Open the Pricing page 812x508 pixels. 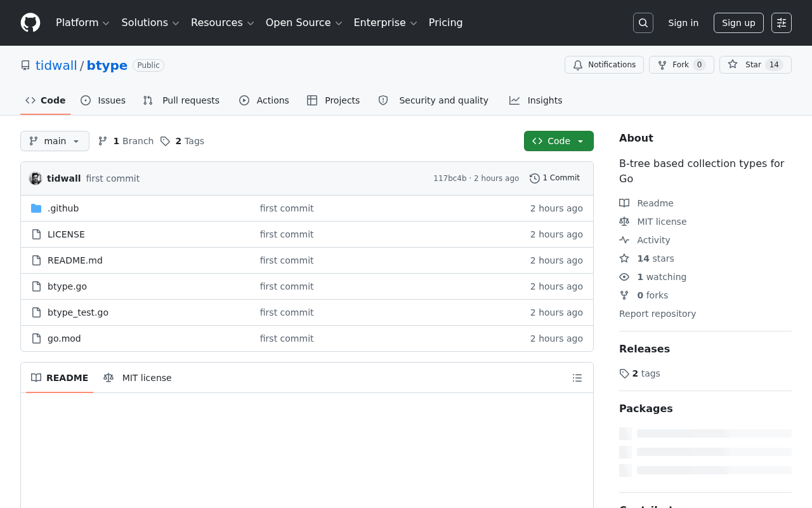(445, 23)
